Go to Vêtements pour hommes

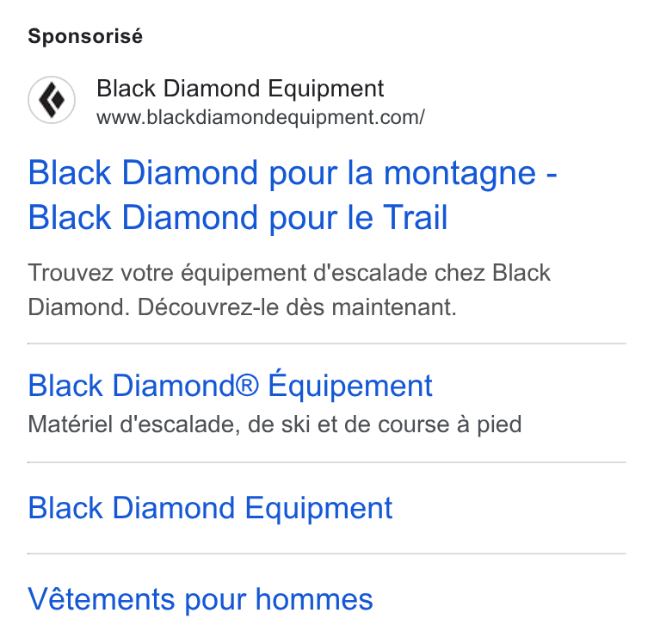point(201,599)
